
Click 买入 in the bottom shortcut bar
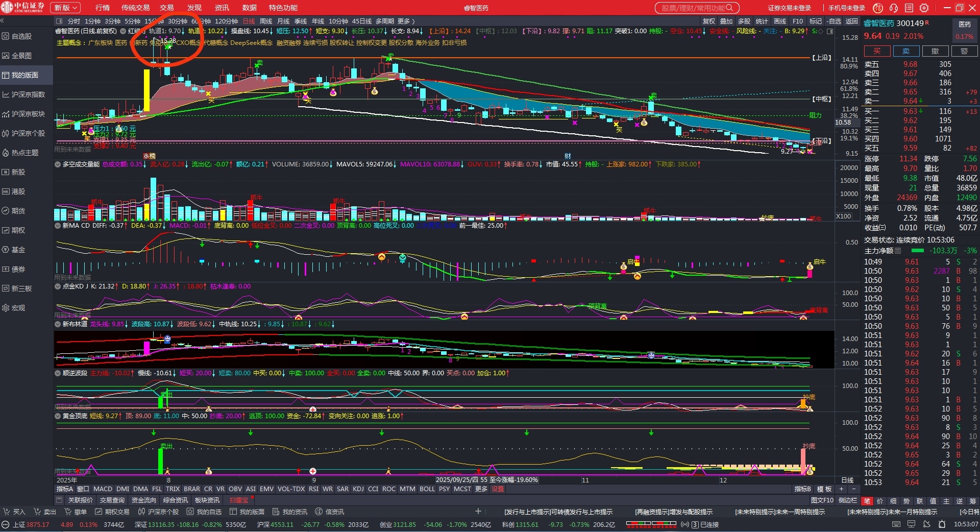15,512
